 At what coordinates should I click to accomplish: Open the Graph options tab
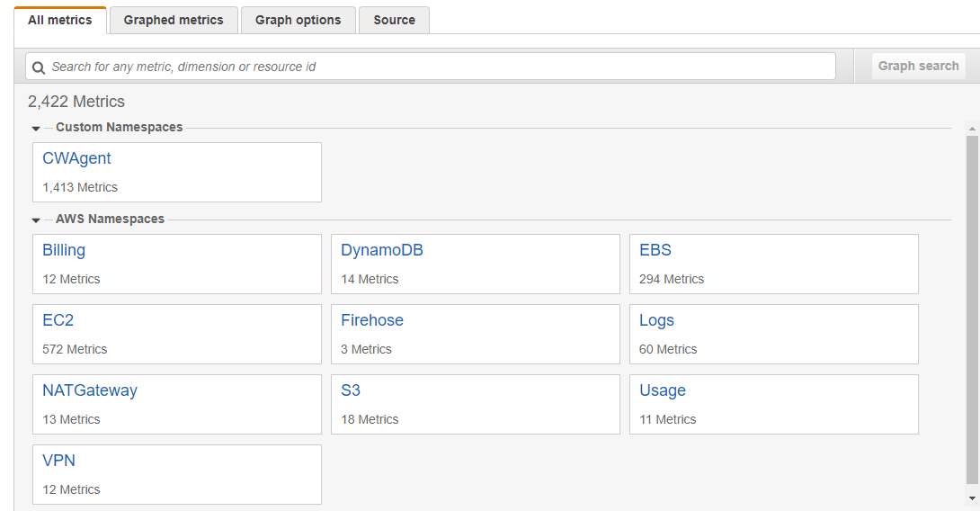point(298,20)
